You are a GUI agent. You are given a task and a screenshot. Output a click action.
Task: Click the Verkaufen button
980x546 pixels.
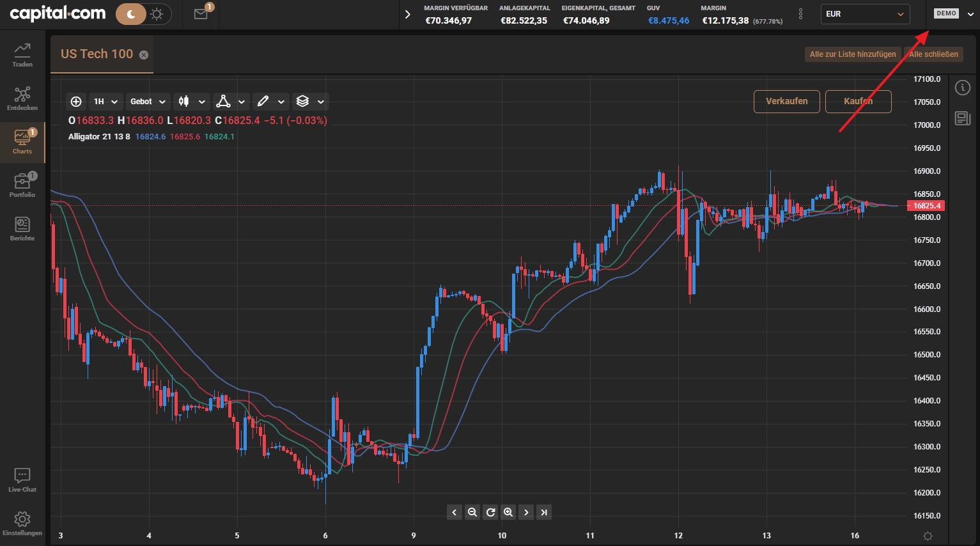pos(787,101)
